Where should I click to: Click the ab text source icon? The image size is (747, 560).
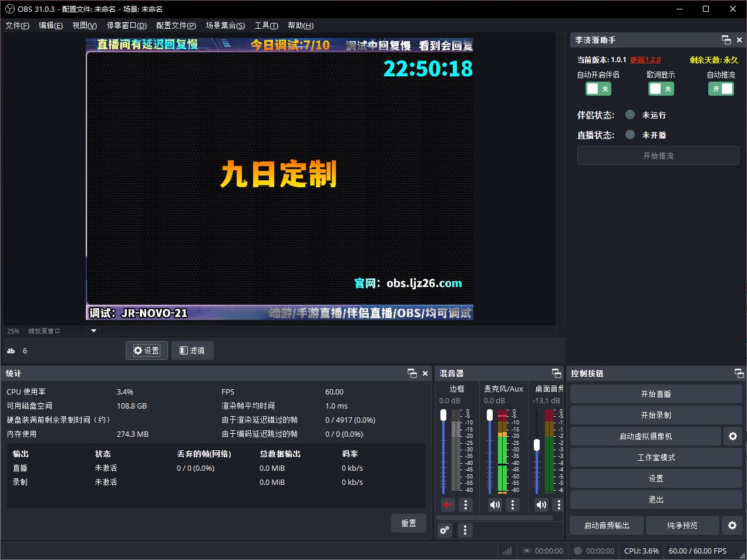pyautogui.click(x=11, y=350)
